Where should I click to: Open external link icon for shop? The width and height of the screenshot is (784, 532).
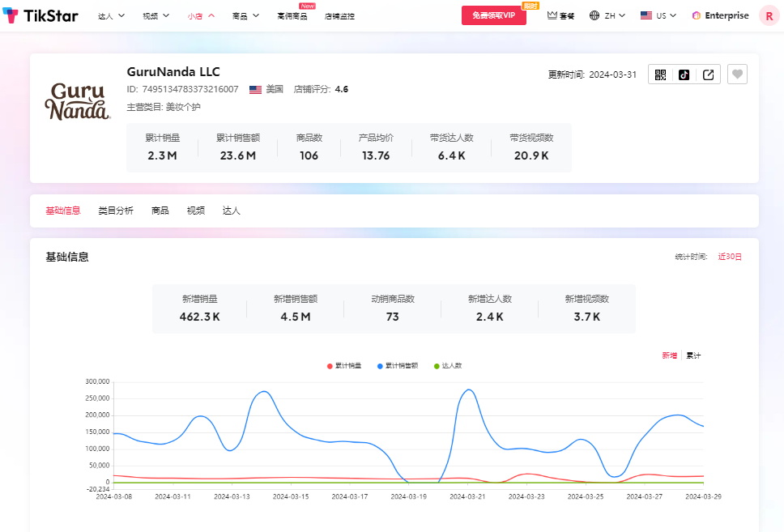coord(708,74)
